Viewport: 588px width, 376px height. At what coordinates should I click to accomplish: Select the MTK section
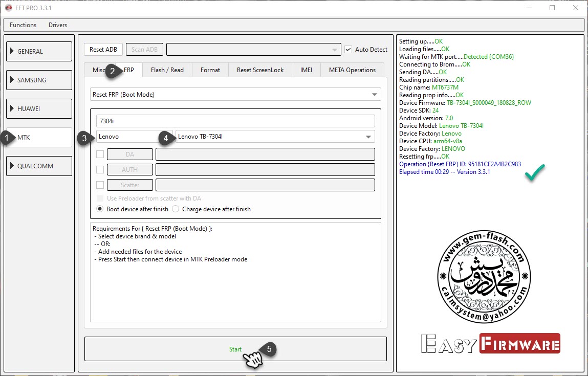click(39, 137)
